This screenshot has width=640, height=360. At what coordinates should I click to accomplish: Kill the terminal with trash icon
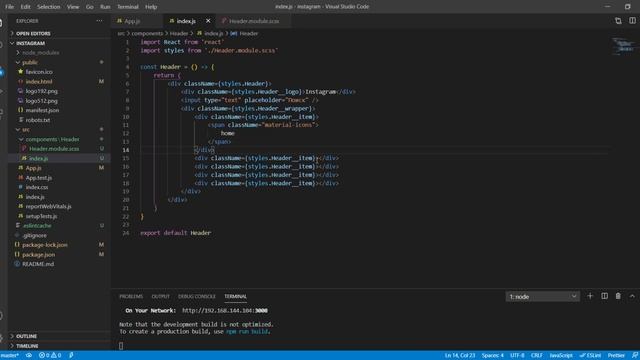618,296
